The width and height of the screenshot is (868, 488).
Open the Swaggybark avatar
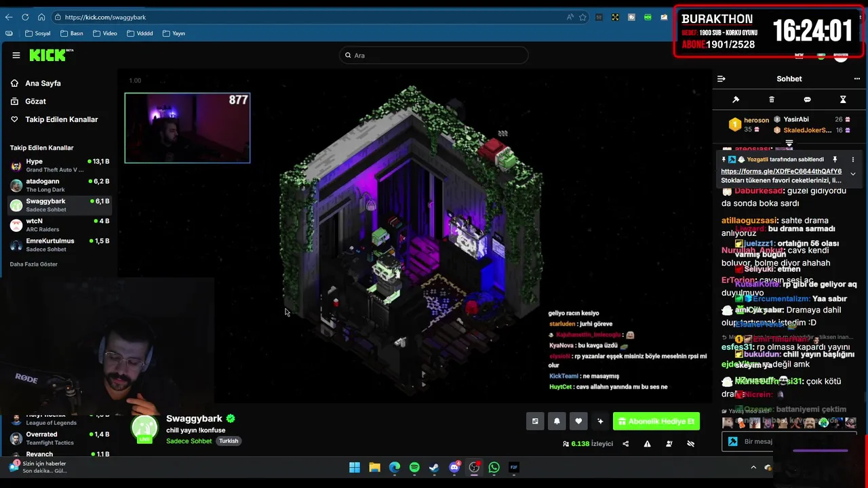(x=144, y=429)
